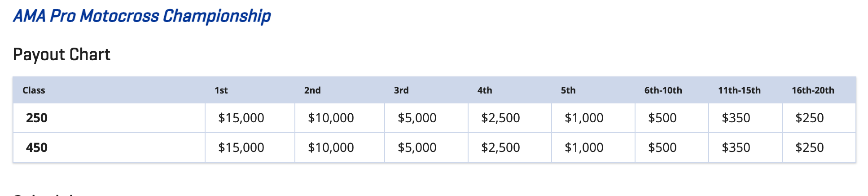Click the 250 class $15,000 first-place cell
The width and height of the screenshot is (868, 196).
click(250, 118)
